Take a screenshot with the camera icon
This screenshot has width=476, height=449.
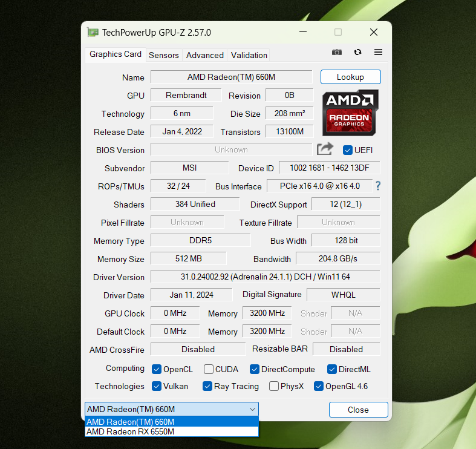click(337, 52)
